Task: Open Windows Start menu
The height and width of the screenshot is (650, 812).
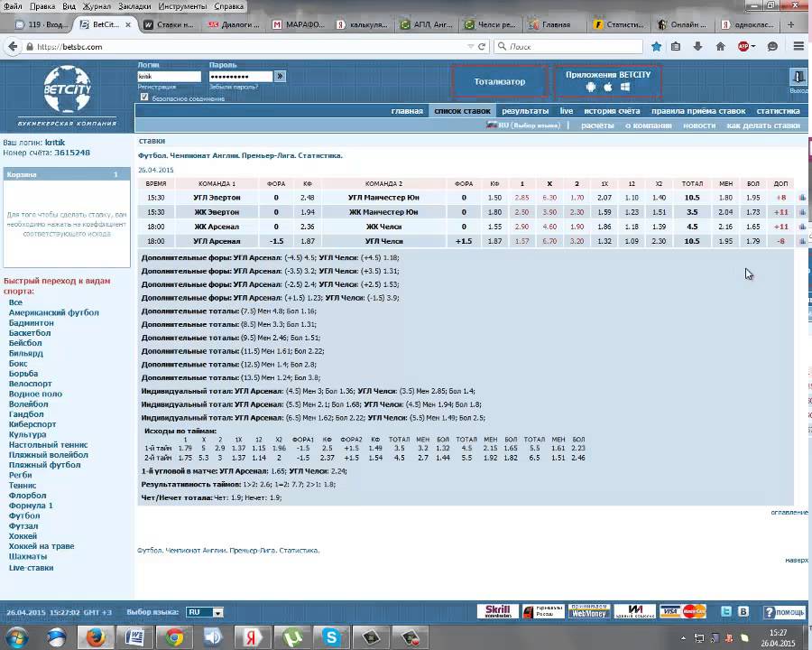Action: click(x=17, y=637)
